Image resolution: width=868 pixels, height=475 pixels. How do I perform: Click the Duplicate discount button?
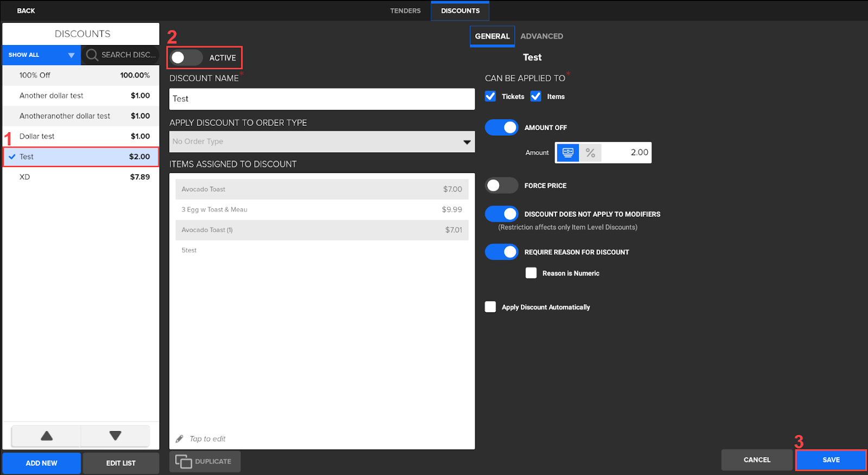point(205,461)
